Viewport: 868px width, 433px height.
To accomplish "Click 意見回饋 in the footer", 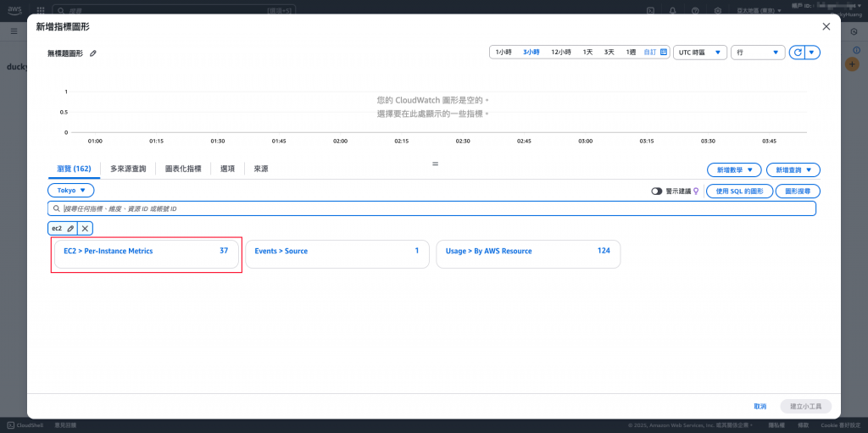I will point(65,425).
